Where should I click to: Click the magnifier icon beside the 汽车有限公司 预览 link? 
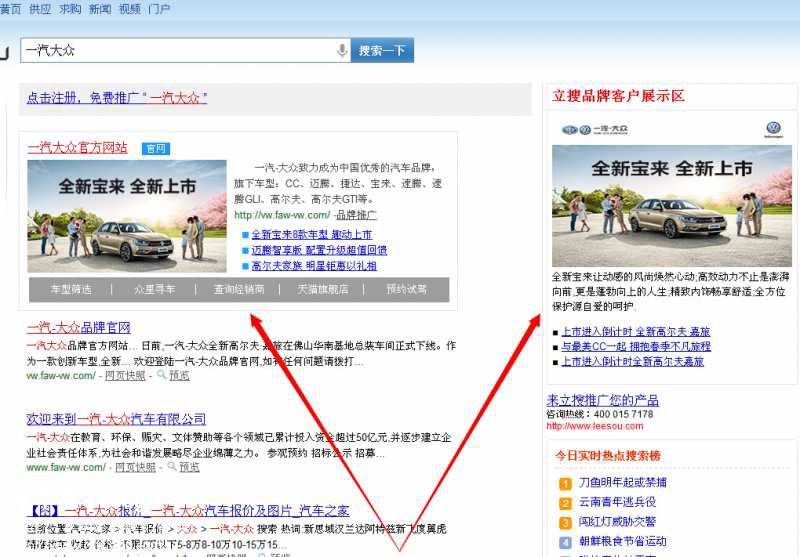tap(172, 466)
